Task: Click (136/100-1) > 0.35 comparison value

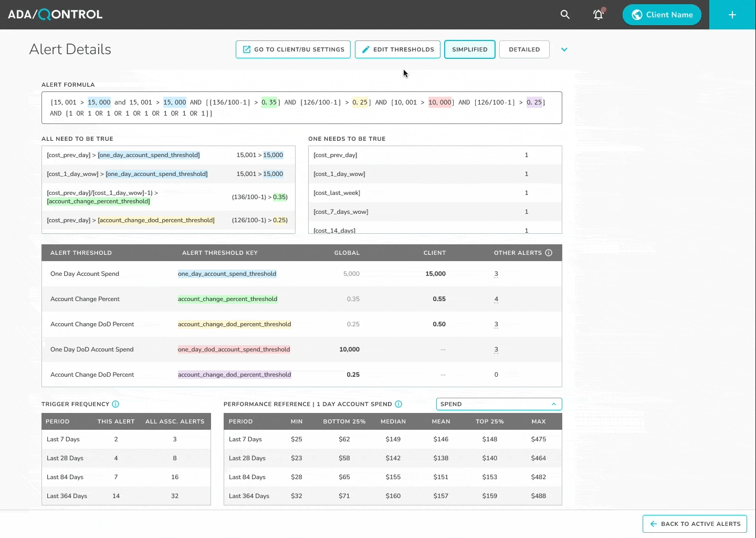Action: tap(259, 197)
